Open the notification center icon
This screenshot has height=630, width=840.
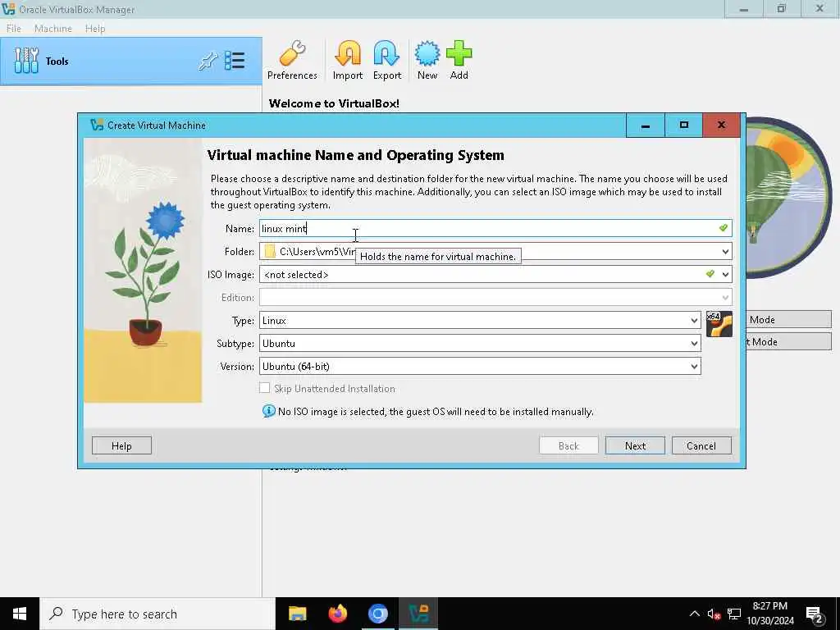pos(815,614)
